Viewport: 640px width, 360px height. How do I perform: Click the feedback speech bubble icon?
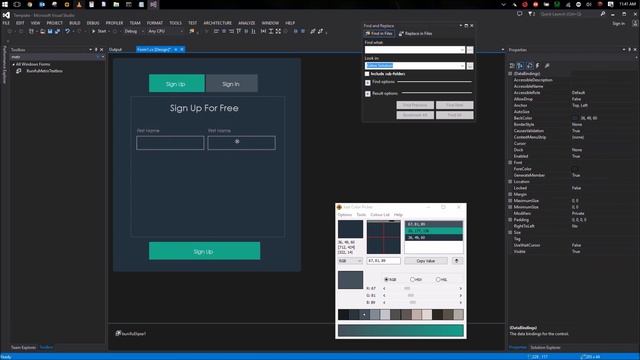(519, 14)
